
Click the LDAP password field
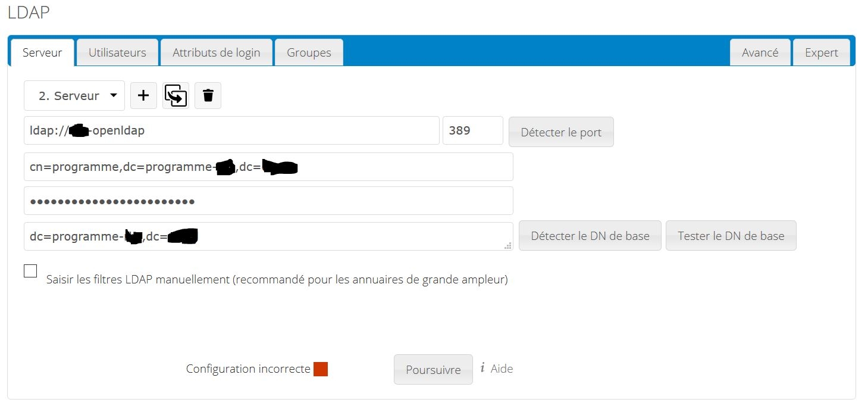tap(268, 201)
